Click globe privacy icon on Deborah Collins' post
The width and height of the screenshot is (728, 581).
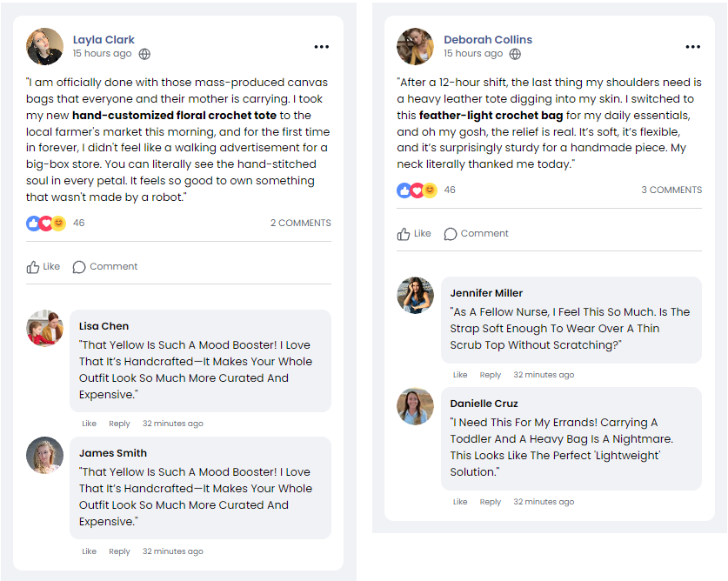pyautogui.click(x=515, y=54)
